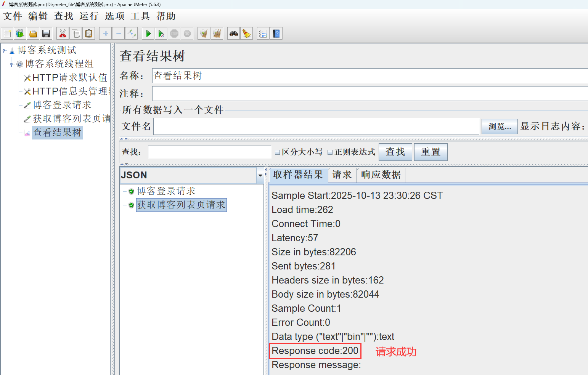The height and width of the screenshot is (375, 588).
Task: Open the JSON renderer dropdown
Action: coord(260,175)
